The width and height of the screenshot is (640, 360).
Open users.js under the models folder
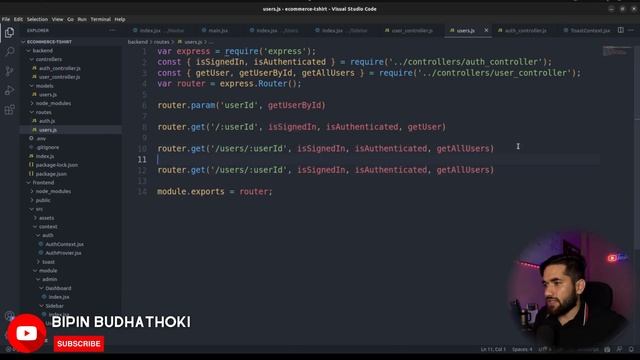(x=48, y=94)
